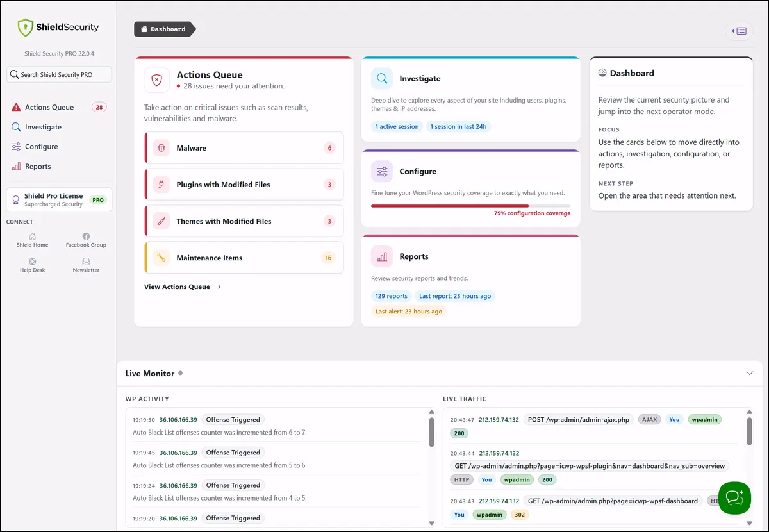Click the Dashboard breadcrumb tab
This screenshot has height=532, width=769.
165,29
